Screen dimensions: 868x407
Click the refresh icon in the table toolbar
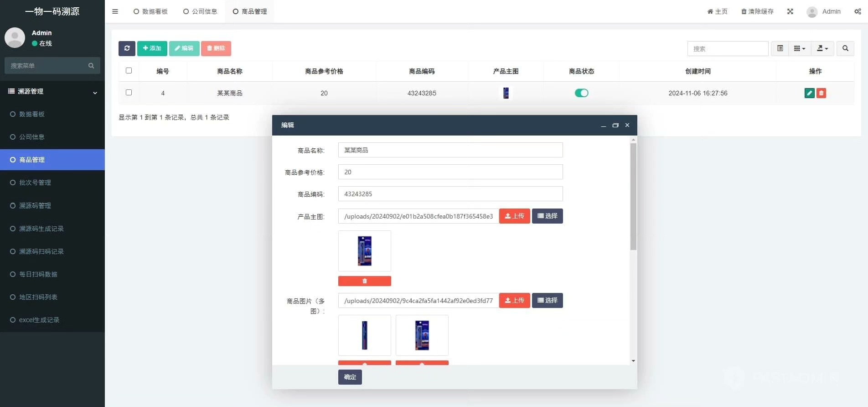point(127,48)
